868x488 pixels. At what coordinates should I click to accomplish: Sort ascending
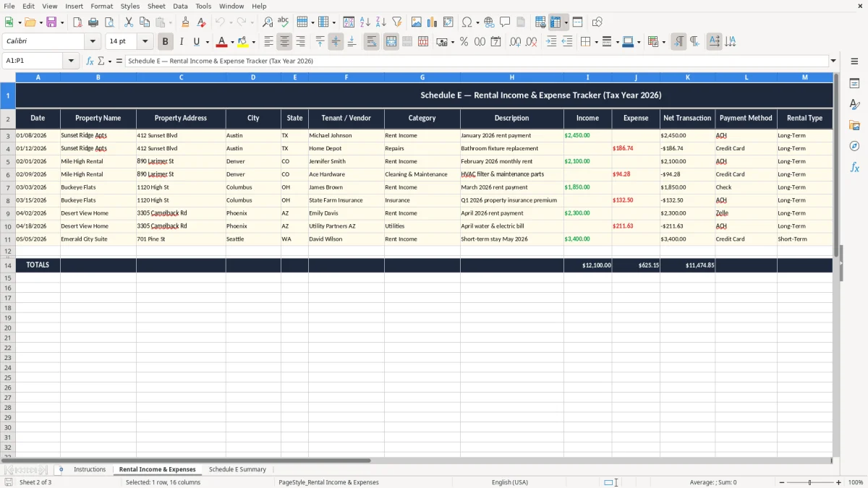[365, 22]
